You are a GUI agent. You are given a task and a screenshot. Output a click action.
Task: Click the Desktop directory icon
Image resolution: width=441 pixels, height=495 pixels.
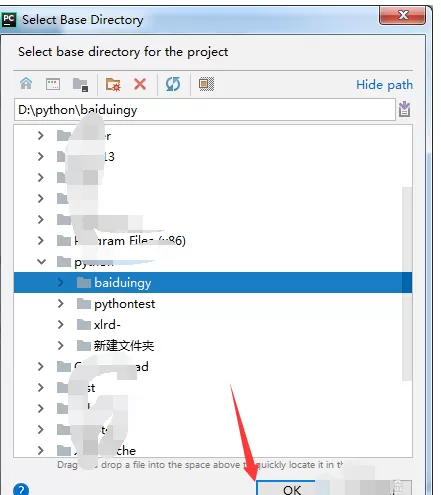[53, 84]
